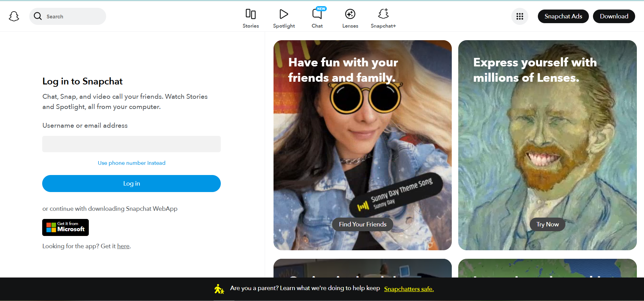This screenshot has height=301, width=644.
Task: Open the Spotlight play icon
Action: point(284,14)
